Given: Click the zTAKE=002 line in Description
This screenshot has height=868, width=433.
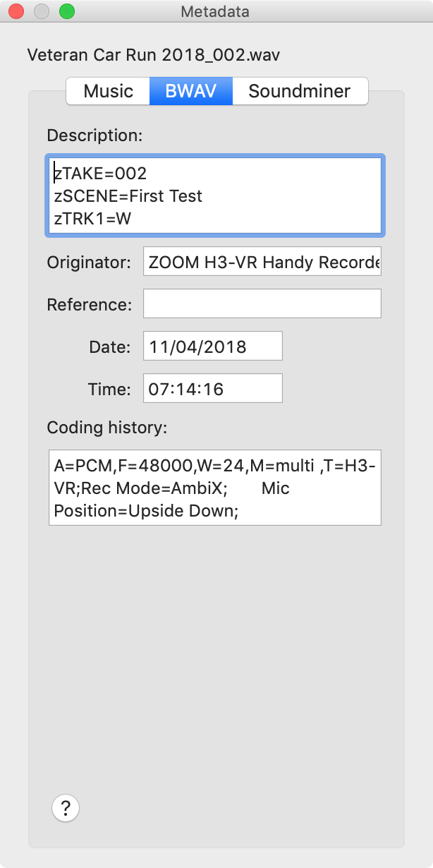Looking at the screenshot, I should (100, 173).
